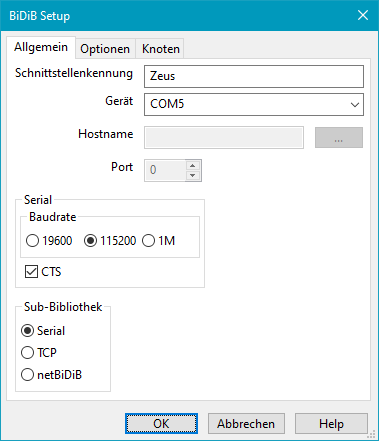Choose Serial as Sub-Bibliothek
This screenshot has width=379, height=441.
[43, 331]
